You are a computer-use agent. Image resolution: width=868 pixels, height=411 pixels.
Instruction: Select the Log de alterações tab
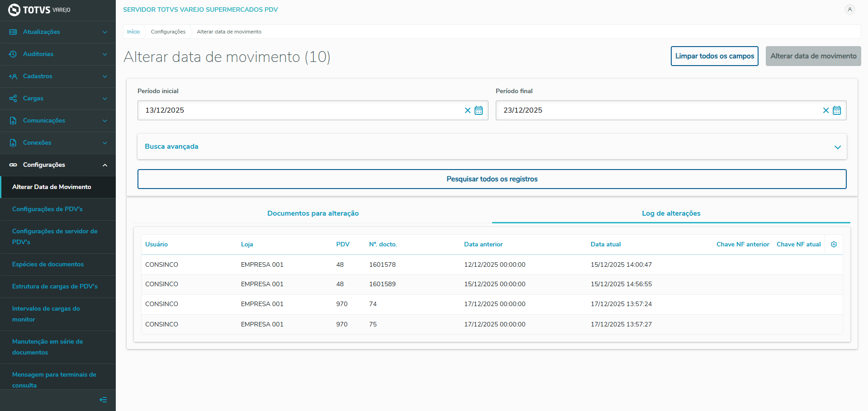click(671, 213)
